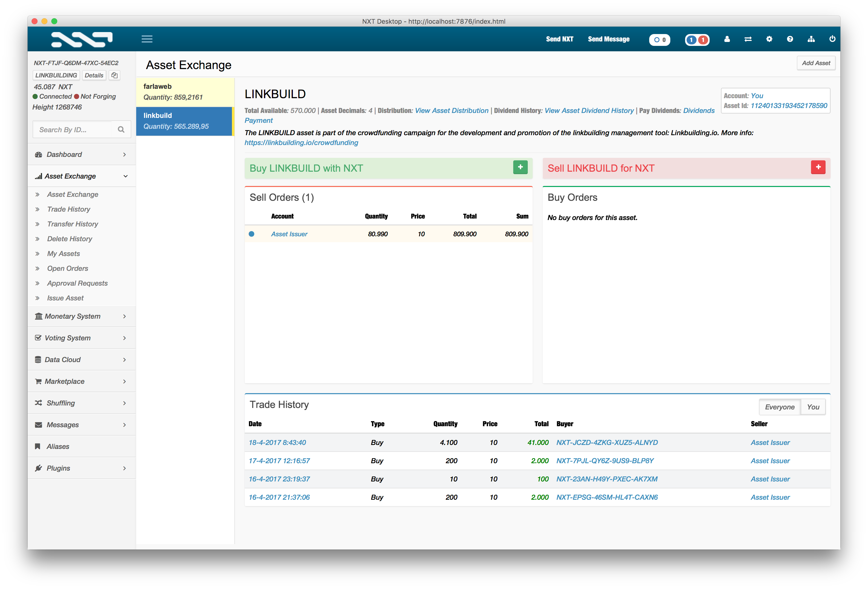Expand the Data Cloud chevron

pyautogui.click(x=124, y=359)
